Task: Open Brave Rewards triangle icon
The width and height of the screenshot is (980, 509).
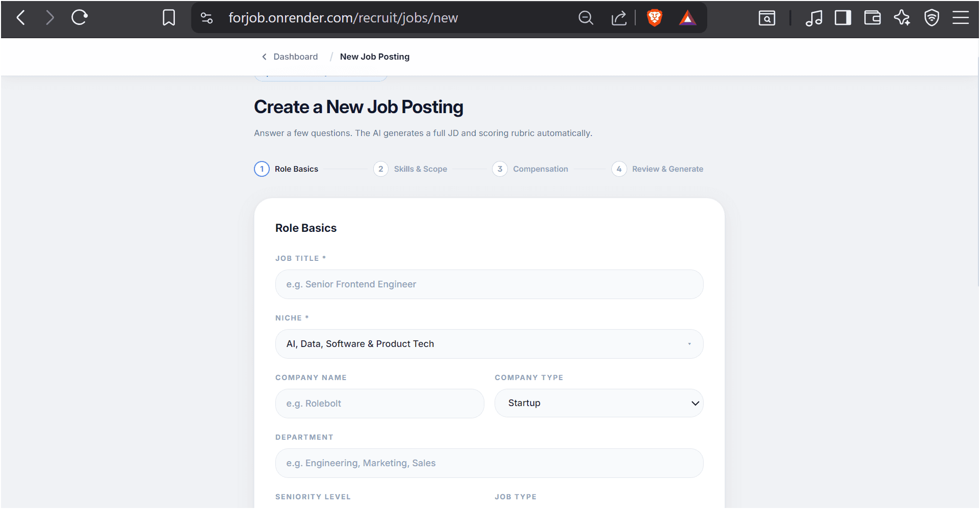Action: [x=687, y=18]
